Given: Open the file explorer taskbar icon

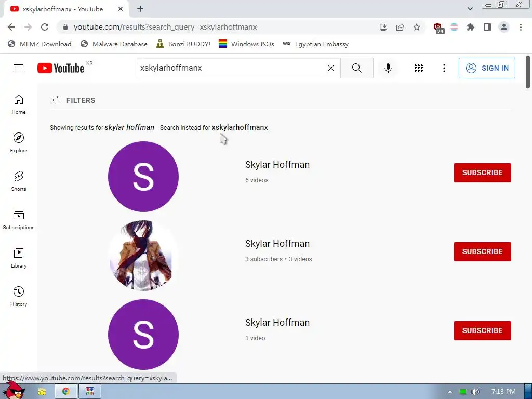Looking at the screenshot, I should click(42, 392).
